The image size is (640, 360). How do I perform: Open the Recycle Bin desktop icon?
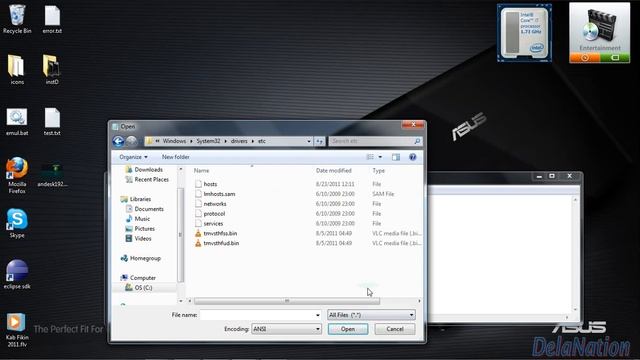point(17,19)
